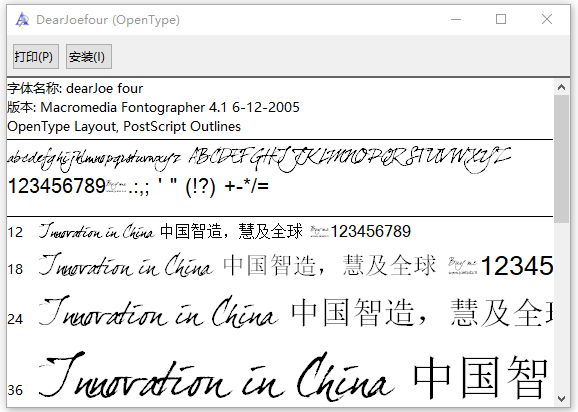Minimize the DearJoefour font window
The width and height of the screenshot is (578, 412).
[x=456, y=19]
